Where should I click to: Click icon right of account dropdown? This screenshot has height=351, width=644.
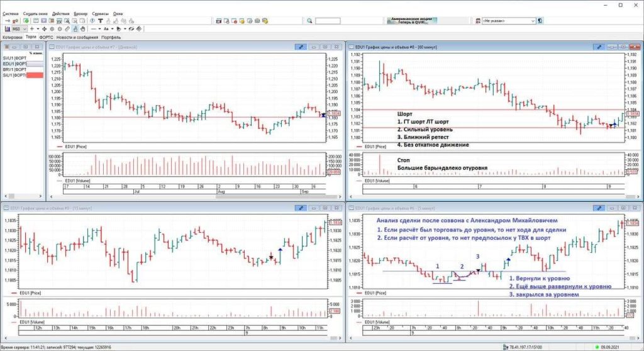point(540,21)
